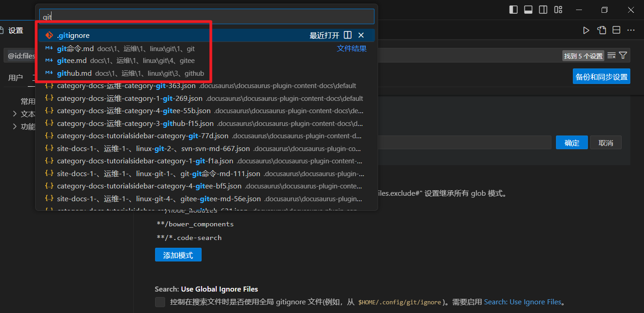
Task: Toggle secondary side bar layout icon
Action: coord(543,10)
